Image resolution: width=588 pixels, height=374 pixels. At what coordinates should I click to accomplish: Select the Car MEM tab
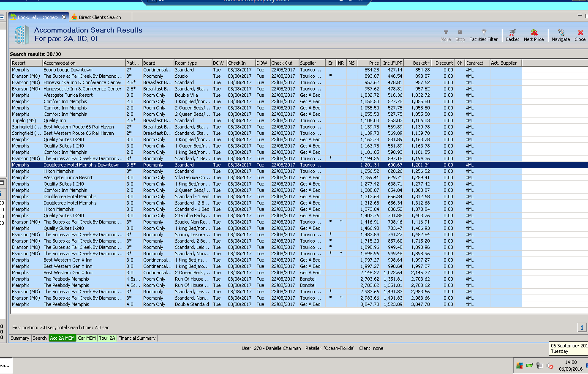click(87, 338)
